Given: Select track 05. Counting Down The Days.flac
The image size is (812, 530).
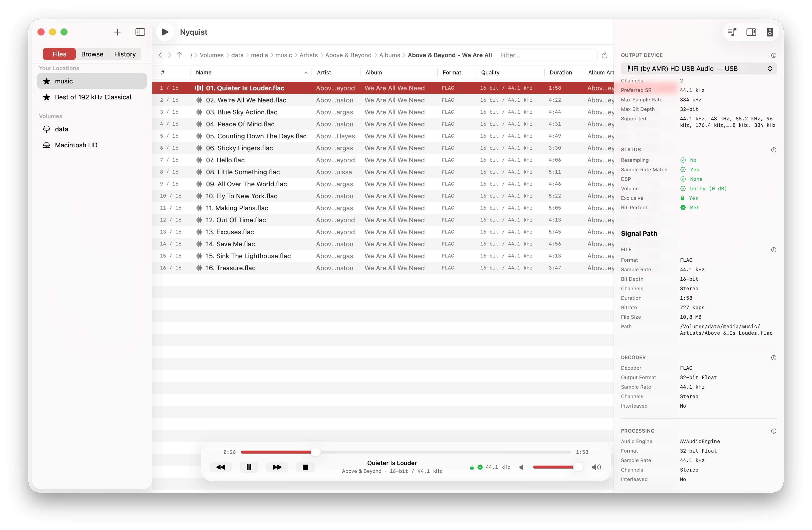Looking at the screenshot, I should (x=383, y=136).
